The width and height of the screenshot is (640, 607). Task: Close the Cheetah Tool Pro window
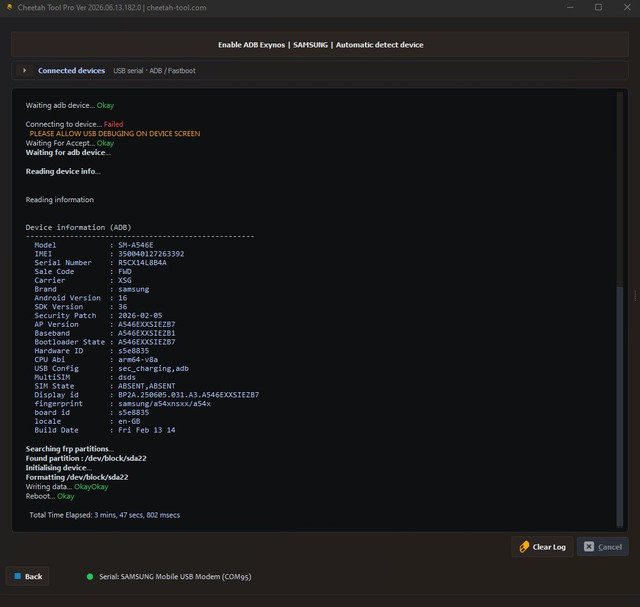[627, 7]
